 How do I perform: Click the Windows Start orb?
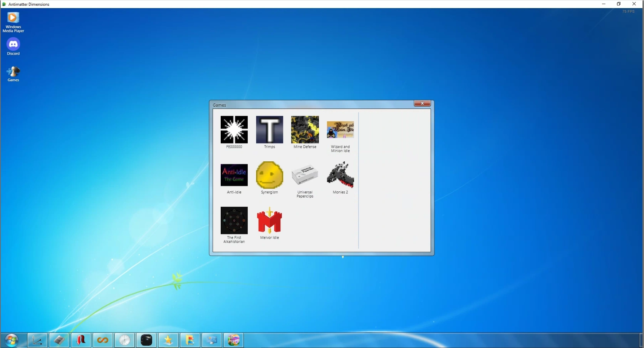point(12,340)
